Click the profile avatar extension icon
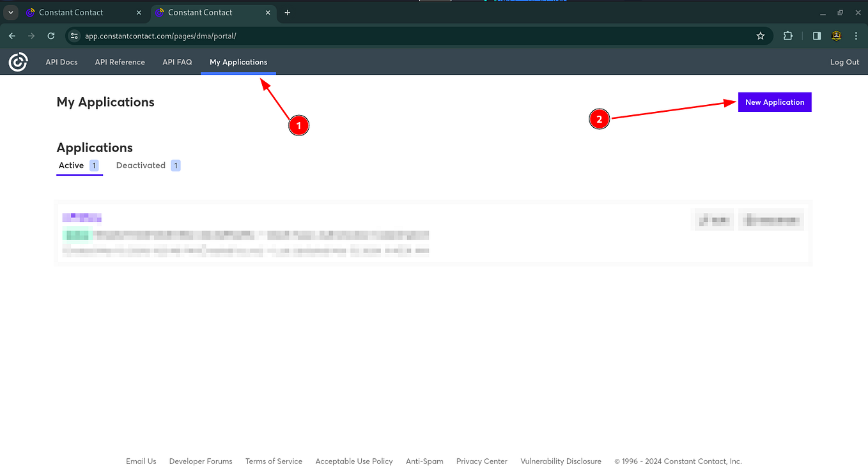The height and width of the screenshot is (471, 868). [836, 36]
